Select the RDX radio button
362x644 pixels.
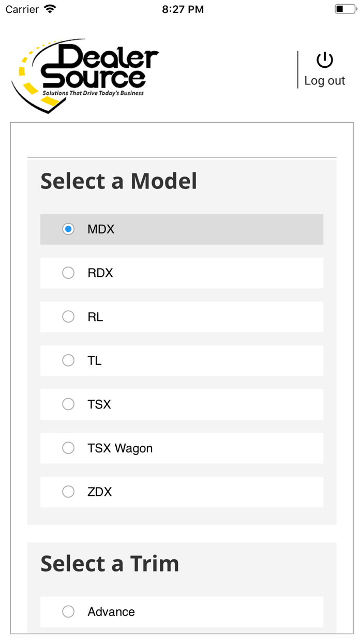coord(68,273)
